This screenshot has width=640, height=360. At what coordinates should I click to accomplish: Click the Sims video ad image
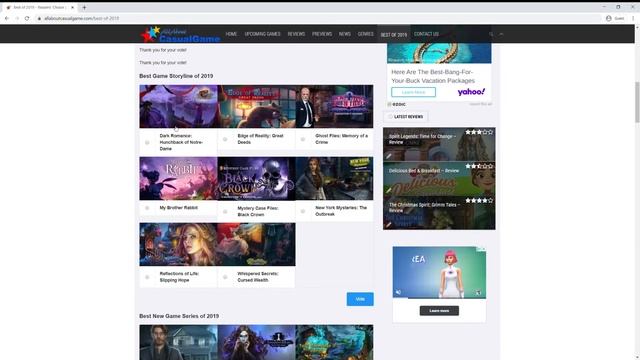439,272
